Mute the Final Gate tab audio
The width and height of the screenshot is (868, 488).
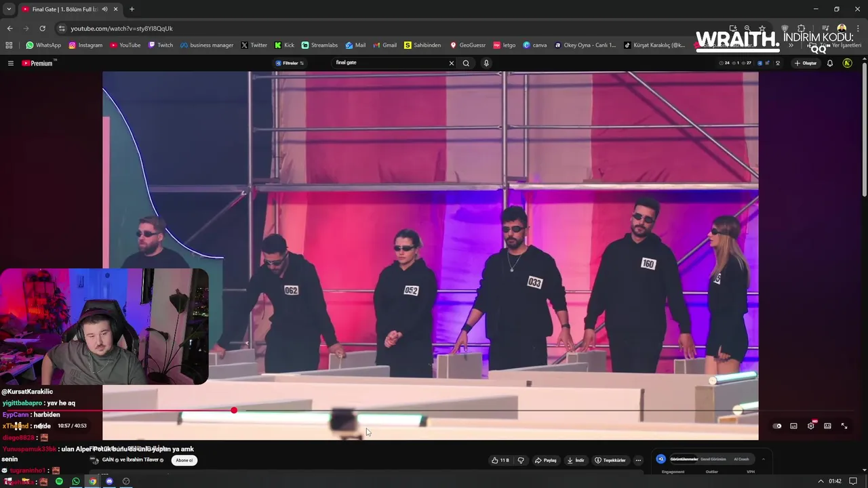point(104,9)
